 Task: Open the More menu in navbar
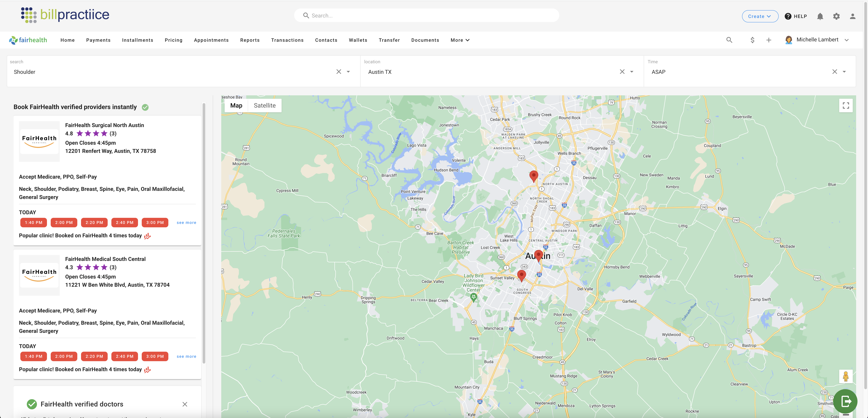(x=460, y=40)
